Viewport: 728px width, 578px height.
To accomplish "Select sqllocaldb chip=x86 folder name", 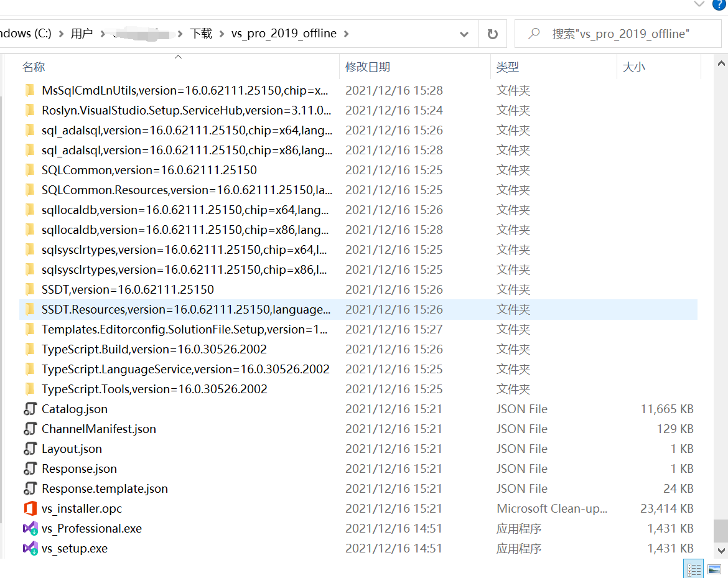I will point(185,230).
